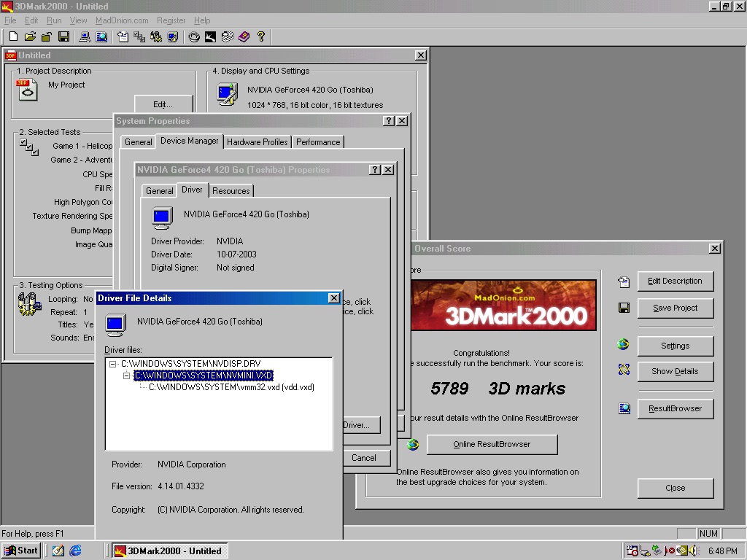Click the icon beside Show Details button
Viewport: 747px width, 560px height.
[624, 369]
